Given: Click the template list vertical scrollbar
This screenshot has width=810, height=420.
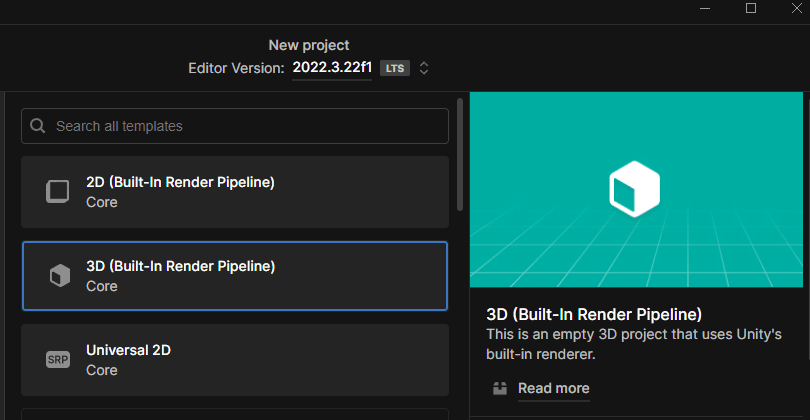Looking at the screenshot, I should pyautogui.click(x=460, y=154).
